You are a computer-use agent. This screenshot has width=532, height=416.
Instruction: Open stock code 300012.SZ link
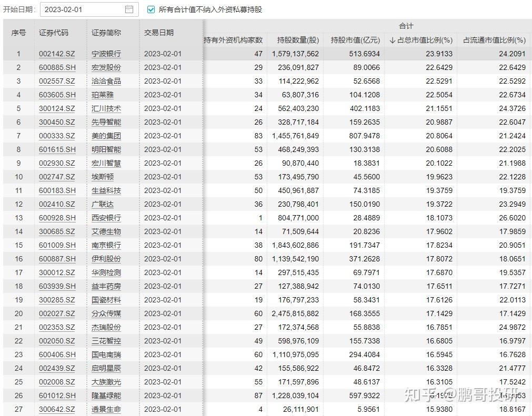tap(57, 272)
